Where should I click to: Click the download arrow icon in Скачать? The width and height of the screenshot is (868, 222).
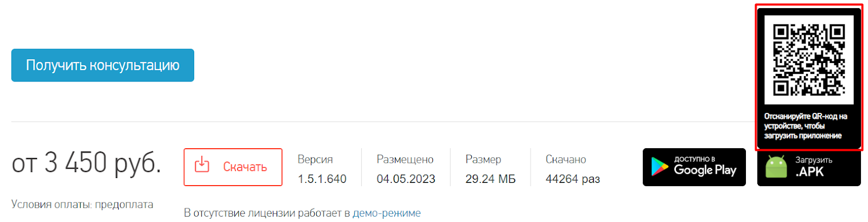point(202,164)
